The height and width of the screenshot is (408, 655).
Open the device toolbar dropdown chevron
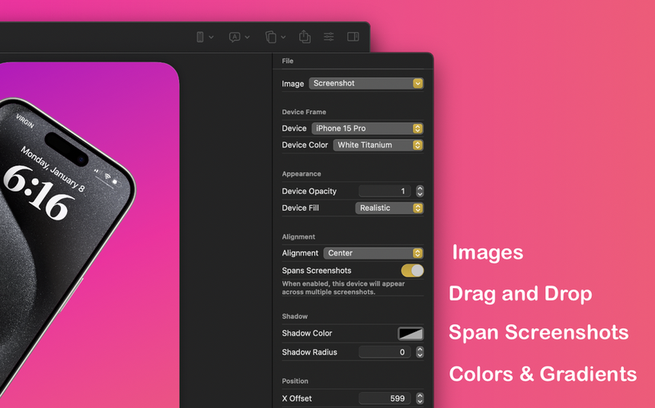click(x=211, y=37)
